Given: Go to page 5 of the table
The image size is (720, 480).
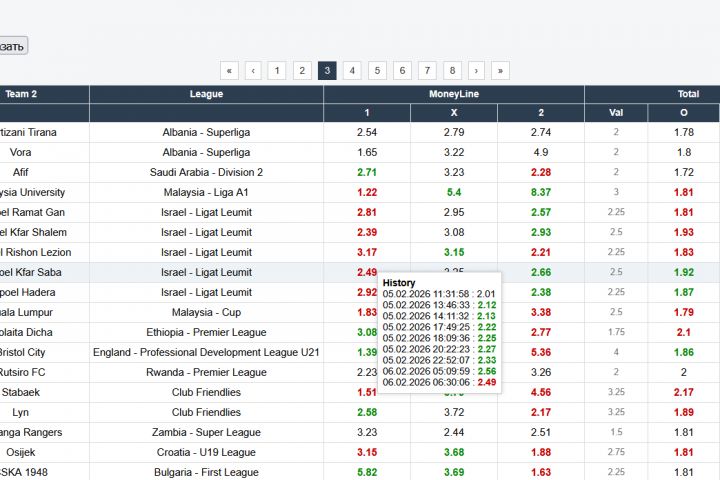Looking at the screenshot, I should coord(377,70).
